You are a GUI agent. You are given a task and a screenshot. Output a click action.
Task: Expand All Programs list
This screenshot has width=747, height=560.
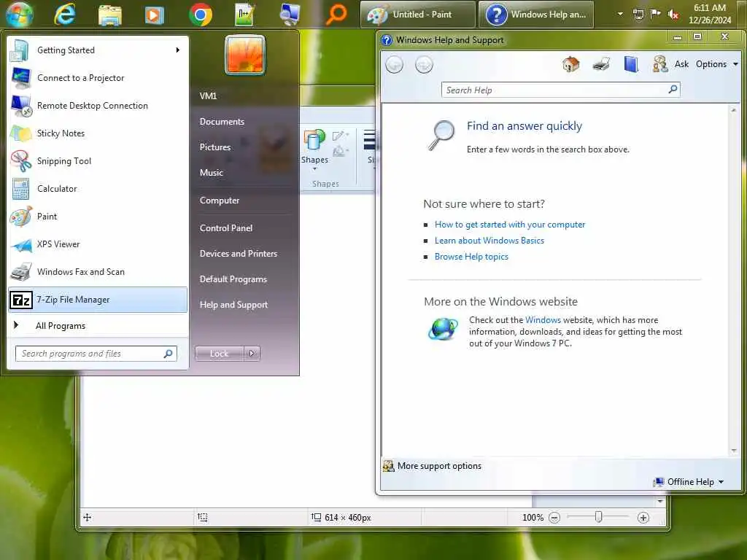[x=98, y=326]
